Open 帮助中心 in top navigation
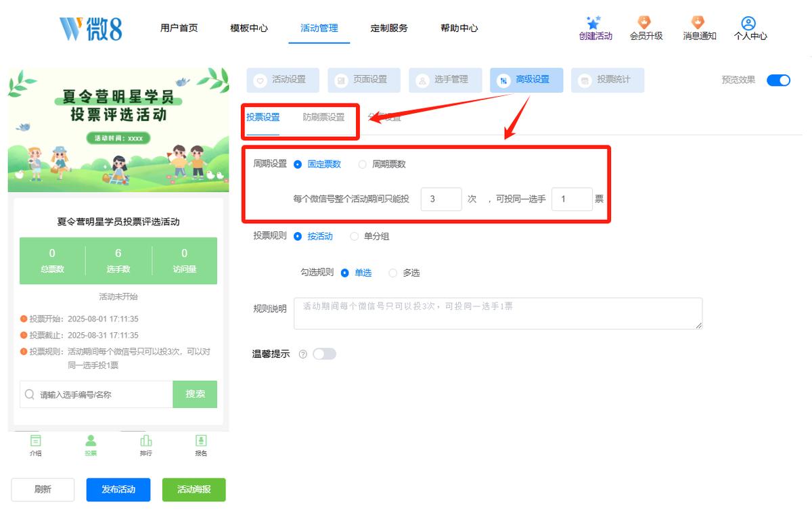812x525 pixels. (x=459, y=28)
